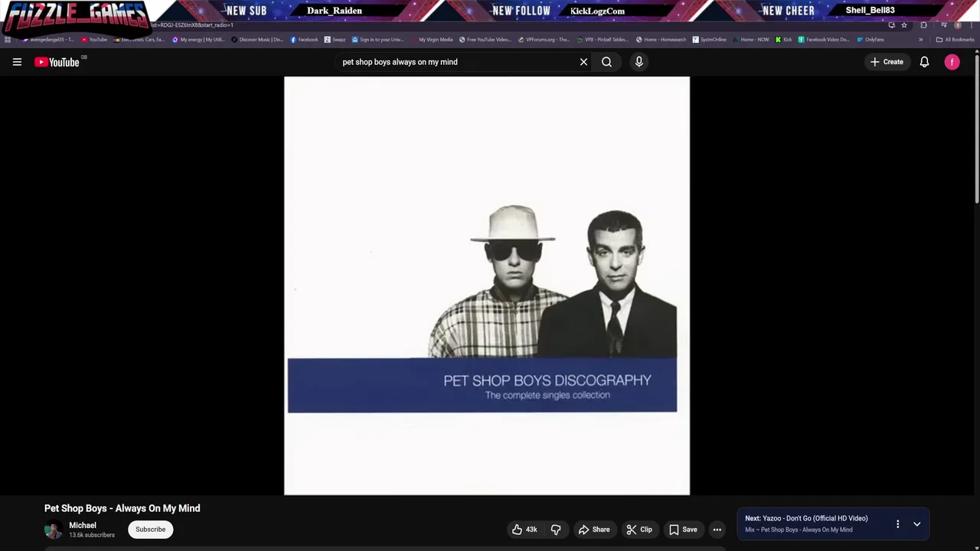Open the VPX - Pinball Tables bookmark
This screenshot has width=980, height=551.
click(603, 40)
